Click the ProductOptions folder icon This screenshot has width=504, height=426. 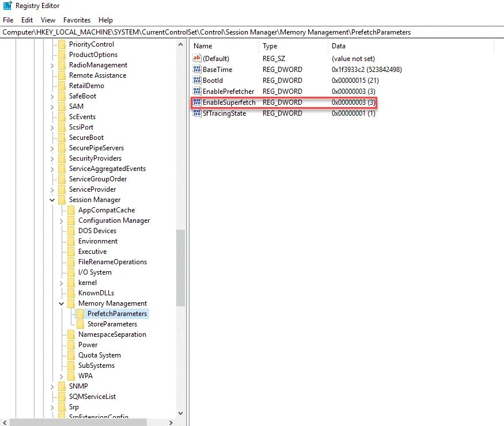(62, 55)
